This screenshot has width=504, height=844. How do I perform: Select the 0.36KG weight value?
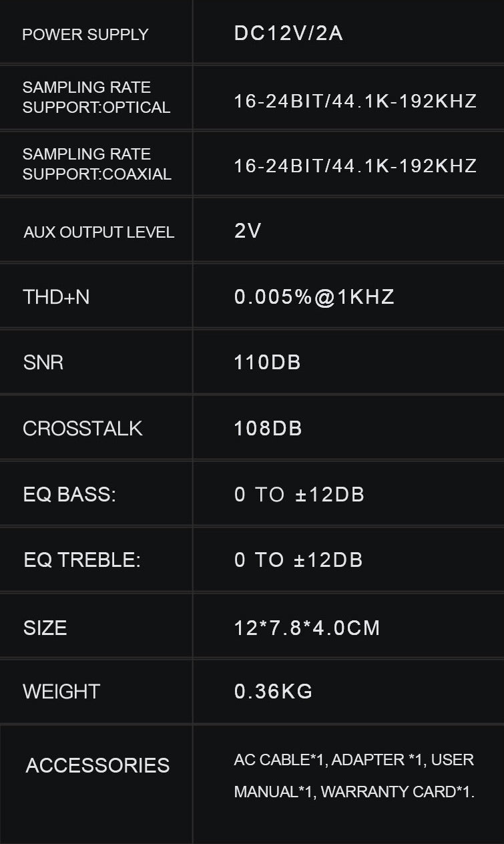273,692
